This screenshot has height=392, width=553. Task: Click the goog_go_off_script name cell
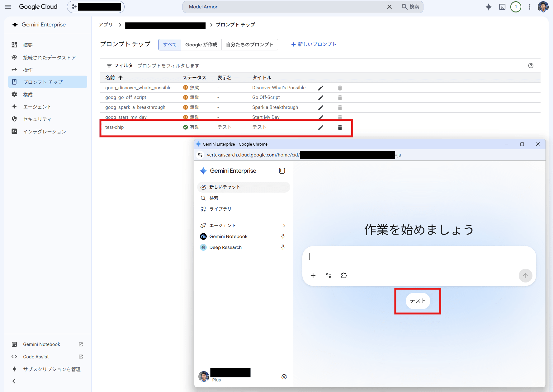coord(125,97)
